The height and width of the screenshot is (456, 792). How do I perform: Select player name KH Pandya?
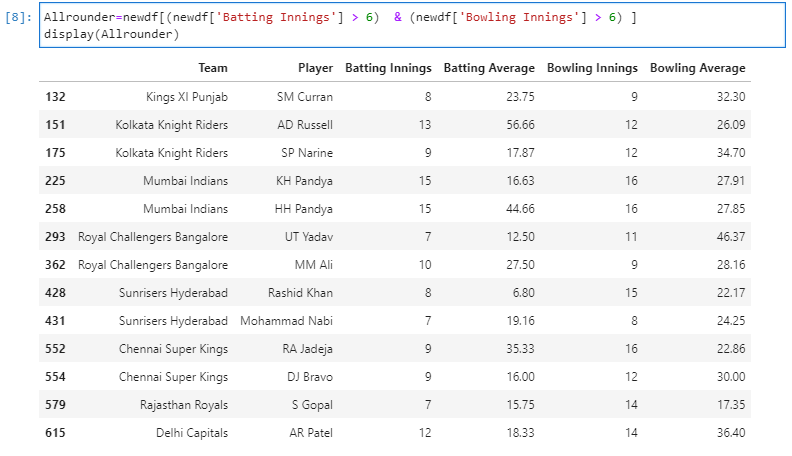pos(304,181)
